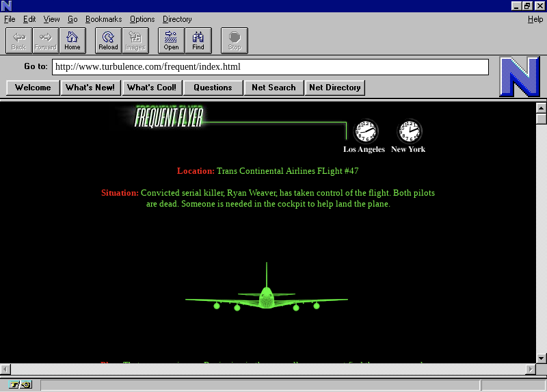This screenshot has width=547, height=392.
Task: Click the Go to URL field
Action: pyautogui.click(x=270, y=67)
